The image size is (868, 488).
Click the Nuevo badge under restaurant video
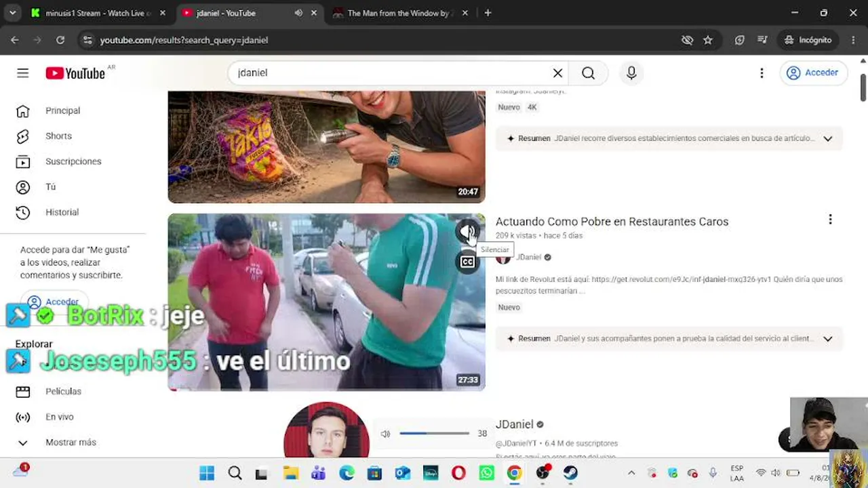[x=509, y=308]
